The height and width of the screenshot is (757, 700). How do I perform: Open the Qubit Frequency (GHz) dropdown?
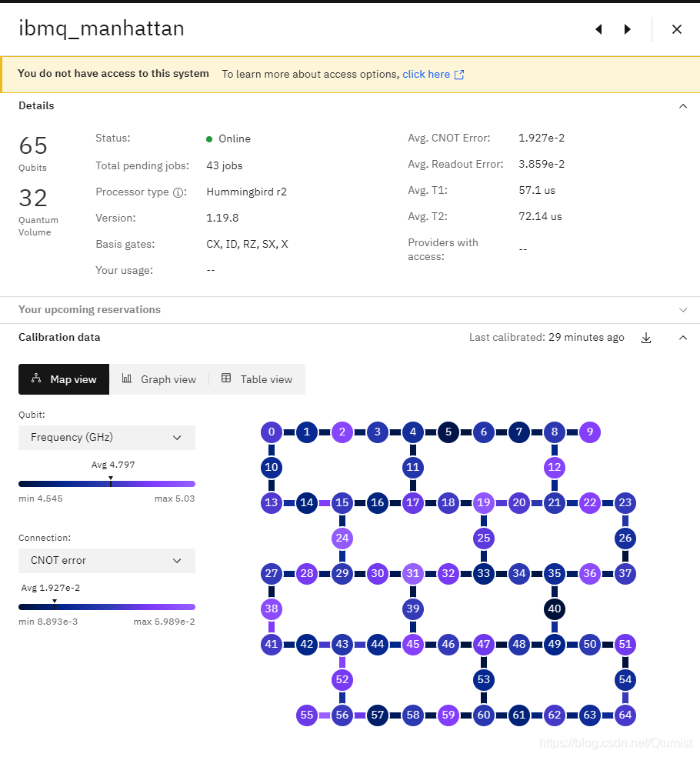click(x=107, y=438)
